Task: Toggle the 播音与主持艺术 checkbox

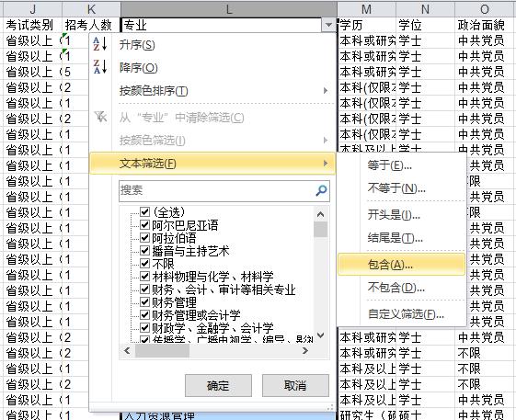Action: (144, 250)
